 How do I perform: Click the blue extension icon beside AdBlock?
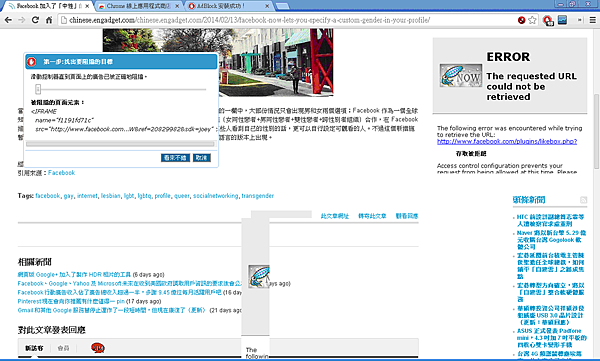(x=562, y=20)
